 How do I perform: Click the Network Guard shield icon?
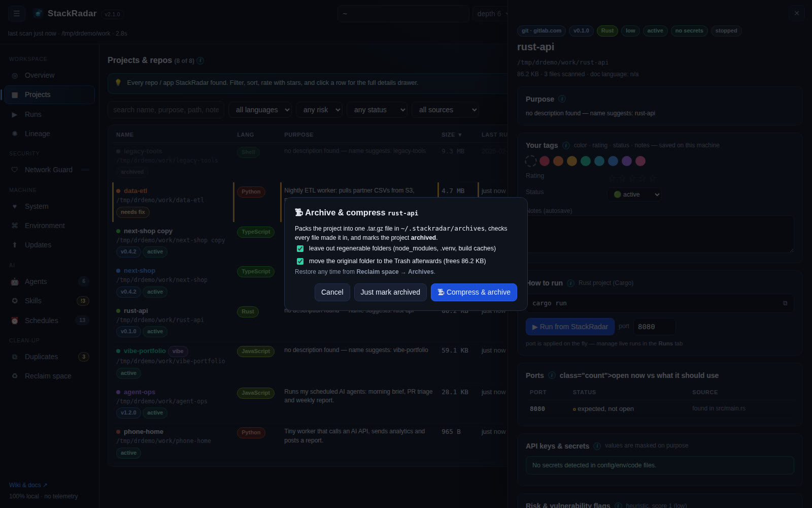(15, 170)
